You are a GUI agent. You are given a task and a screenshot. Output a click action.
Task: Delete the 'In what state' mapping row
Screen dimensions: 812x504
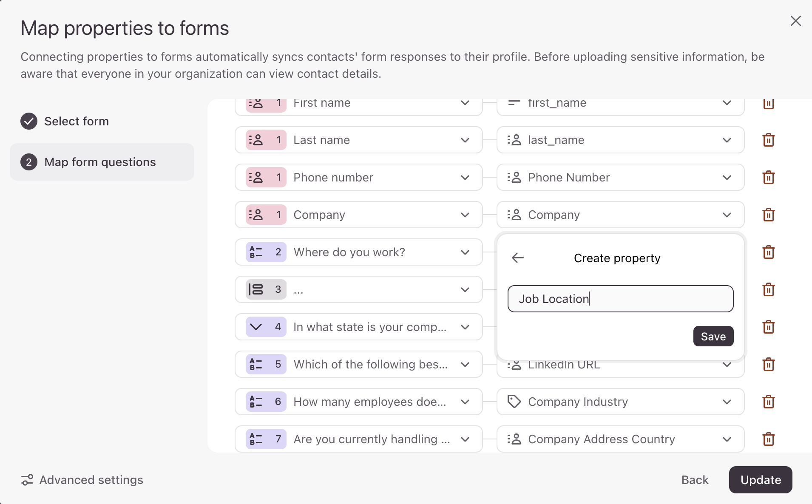click(x=768, y=327)
